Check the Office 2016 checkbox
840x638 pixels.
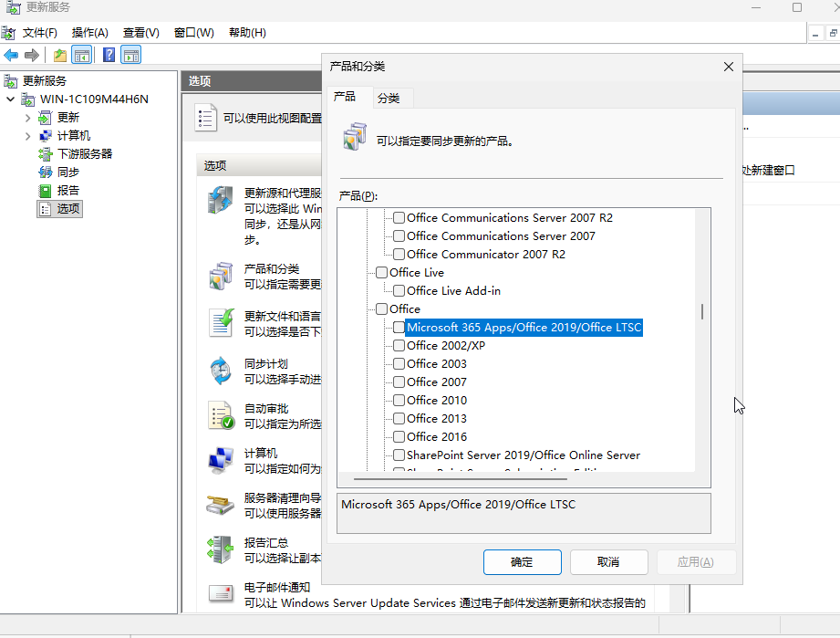point(399,436)
